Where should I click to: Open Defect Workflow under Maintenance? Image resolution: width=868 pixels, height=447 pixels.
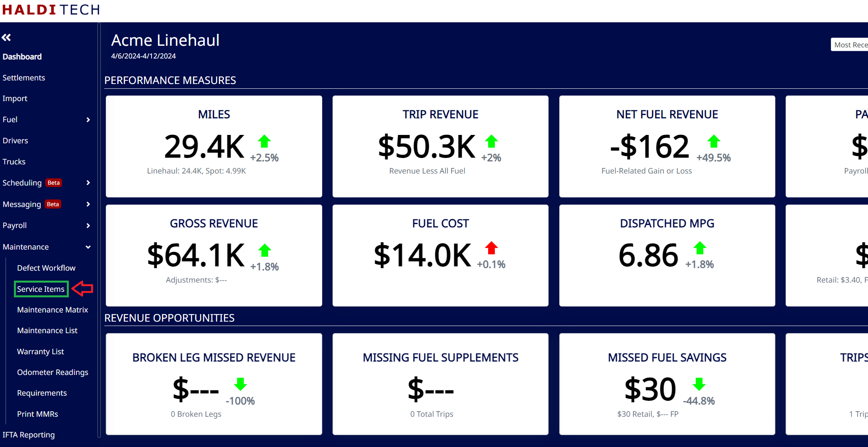coord(46,268)
